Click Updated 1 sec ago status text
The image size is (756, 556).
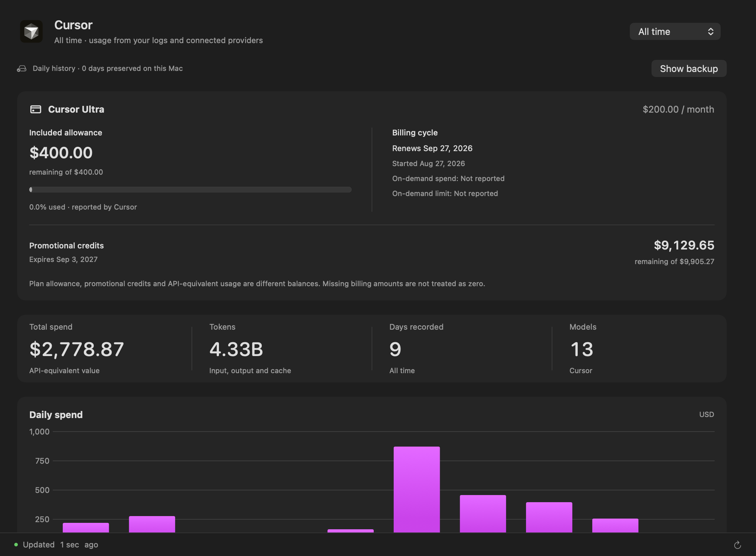(61, 545)
